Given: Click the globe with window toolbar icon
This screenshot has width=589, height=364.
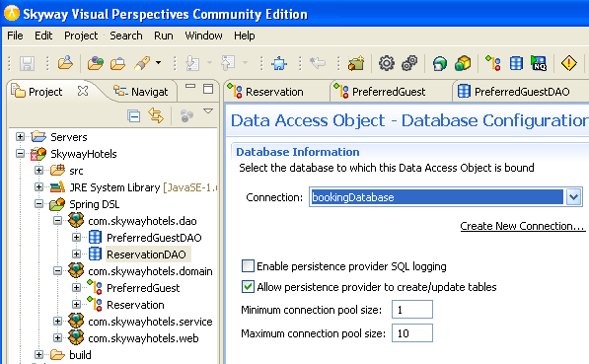Looking at the screenshot, I should pyautogui.click(x=440, y=63).
